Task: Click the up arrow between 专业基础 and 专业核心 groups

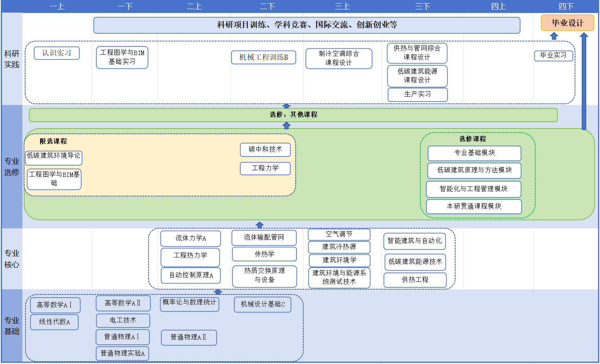Action: click(218, 292)
